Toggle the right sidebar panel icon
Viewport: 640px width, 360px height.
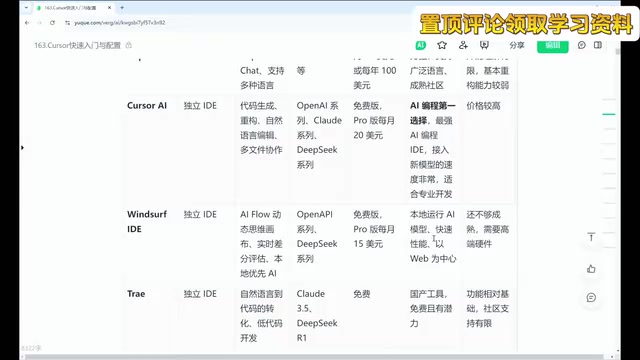[x=598, y=45]
